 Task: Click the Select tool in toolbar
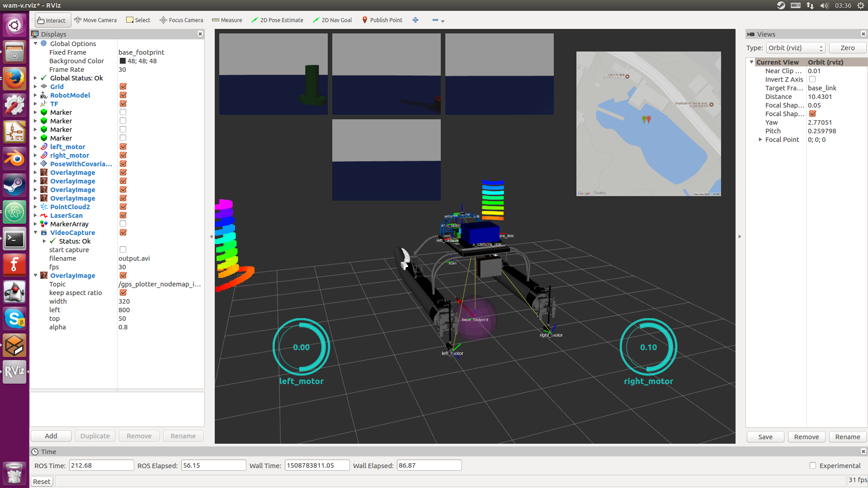[138, 20]
